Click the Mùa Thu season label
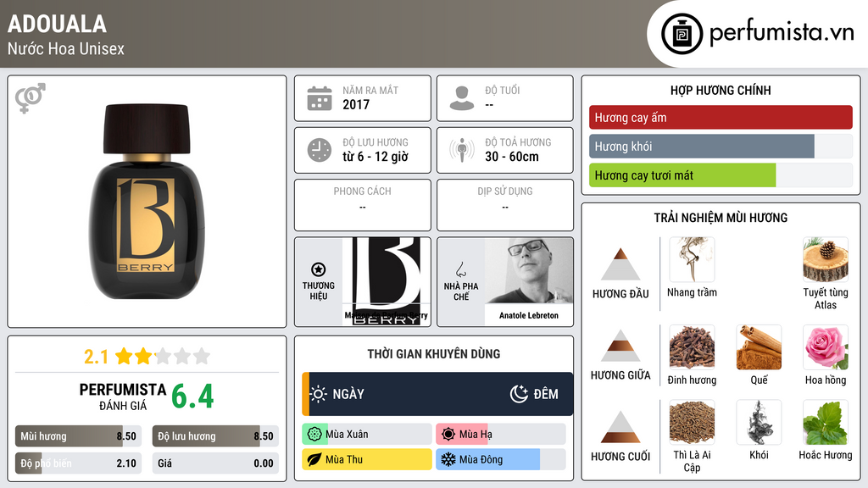The height and width of the screenshot is (488, 868). pyautogui.click(x=344, y=460)
